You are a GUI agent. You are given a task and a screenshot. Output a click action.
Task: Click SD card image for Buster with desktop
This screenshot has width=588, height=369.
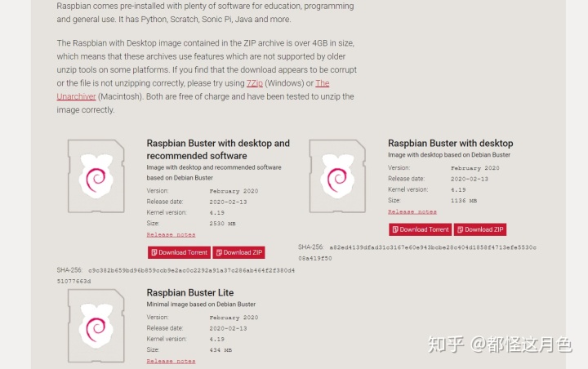pyautogui.click(x=337, y=176)
